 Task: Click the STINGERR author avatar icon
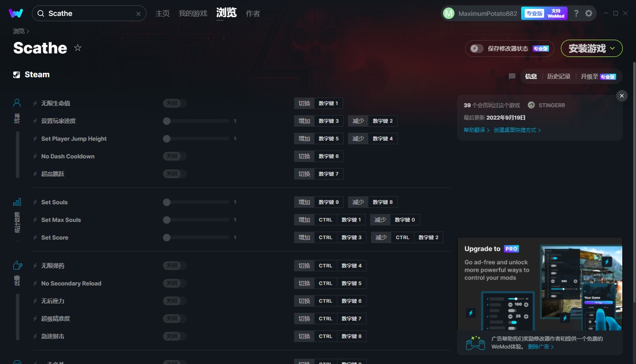[531, 105]
